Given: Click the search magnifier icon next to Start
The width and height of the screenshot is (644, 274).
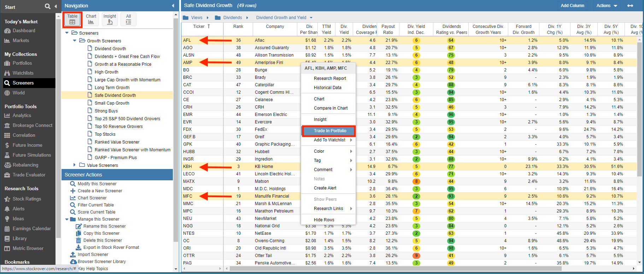Looking at the screenshot, I should (47, 6).
